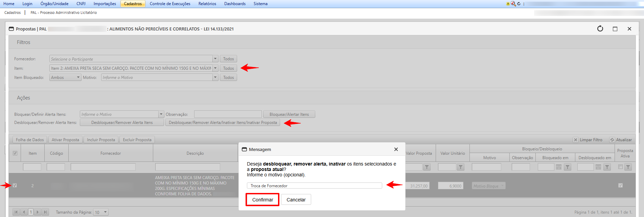Click the motivo text field in dialog

tap(314, 186)
